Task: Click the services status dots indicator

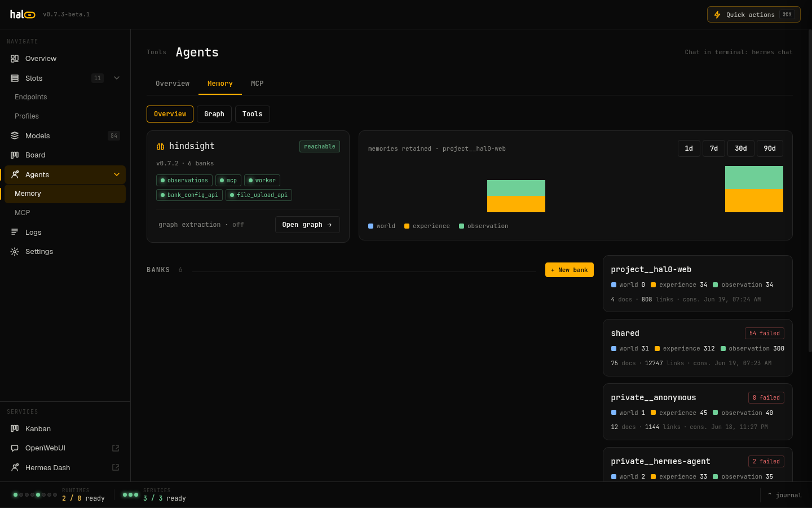Action: click(130, 494)
